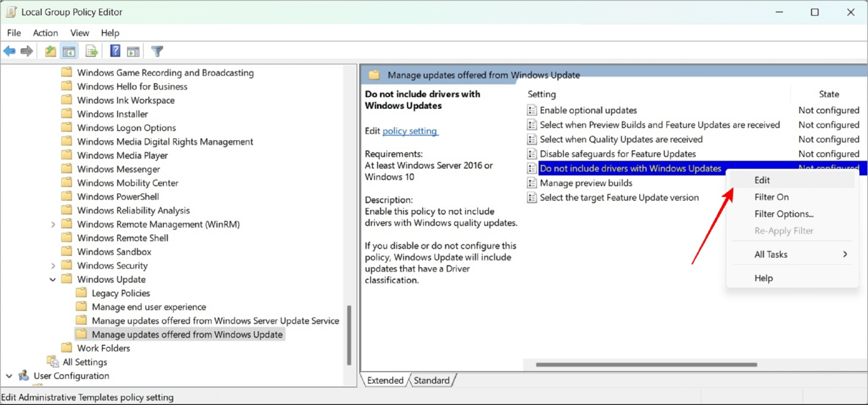Click the Local Group Policy Editor title icon
The width and height of the screenshot is (868, 405).
click(x=11, y=12)
